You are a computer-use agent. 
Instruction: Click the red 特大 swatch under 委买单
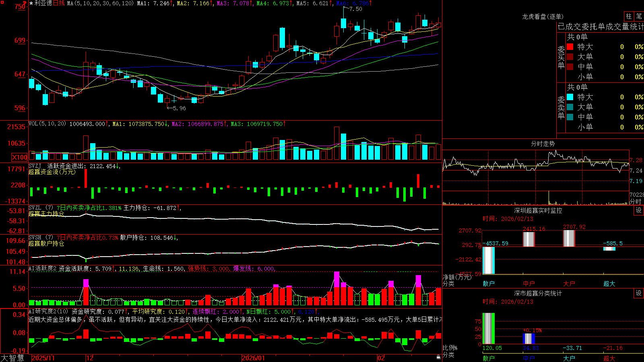pos(570,47)
